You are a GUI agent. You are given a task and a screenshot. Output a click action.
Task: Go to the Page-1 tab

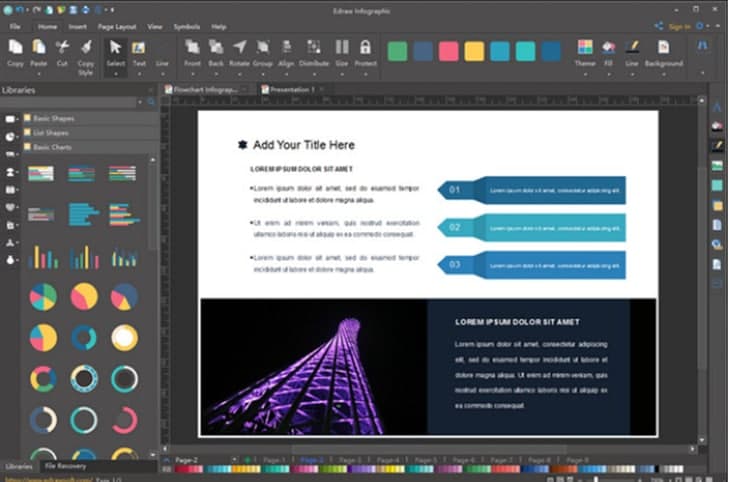pyautogui.click(x=274, y=460)
